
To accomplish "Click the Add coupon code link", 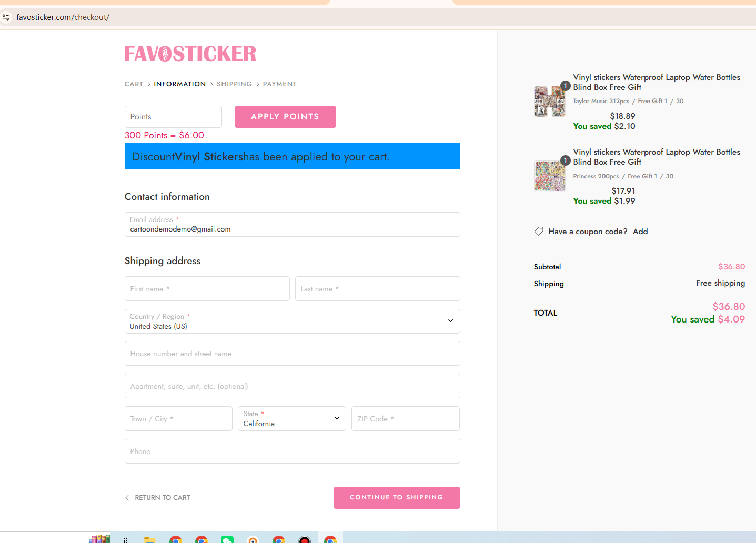I will tap(640, 231).
